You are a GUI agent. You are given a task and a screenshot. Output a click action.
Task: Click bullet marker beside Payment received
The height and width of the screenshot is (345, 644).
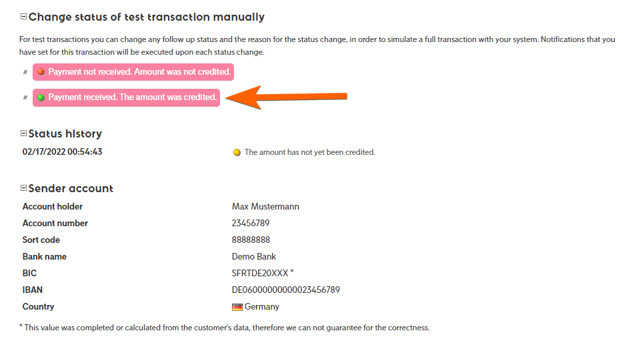tap(25, 97)
